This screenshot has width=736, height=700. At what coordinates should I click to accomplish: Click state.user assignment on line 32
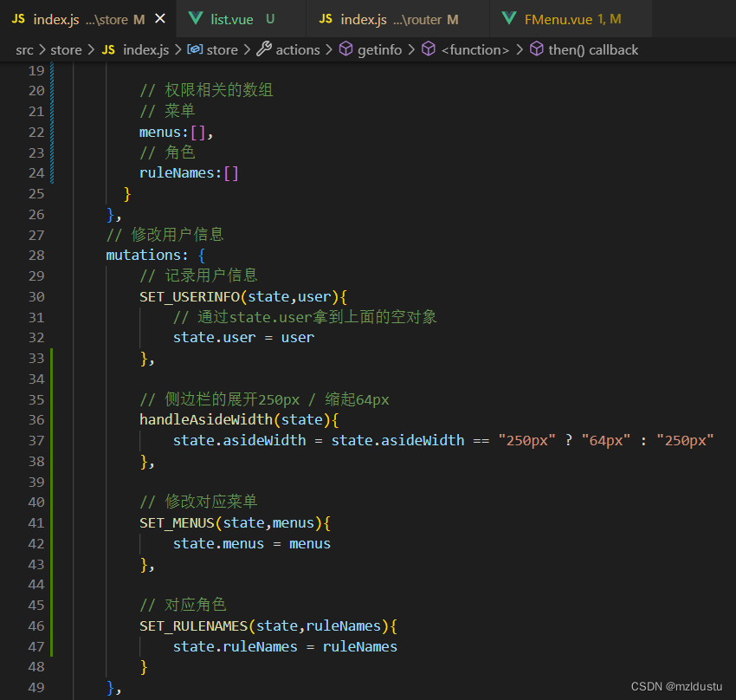[x=243, y=338]
